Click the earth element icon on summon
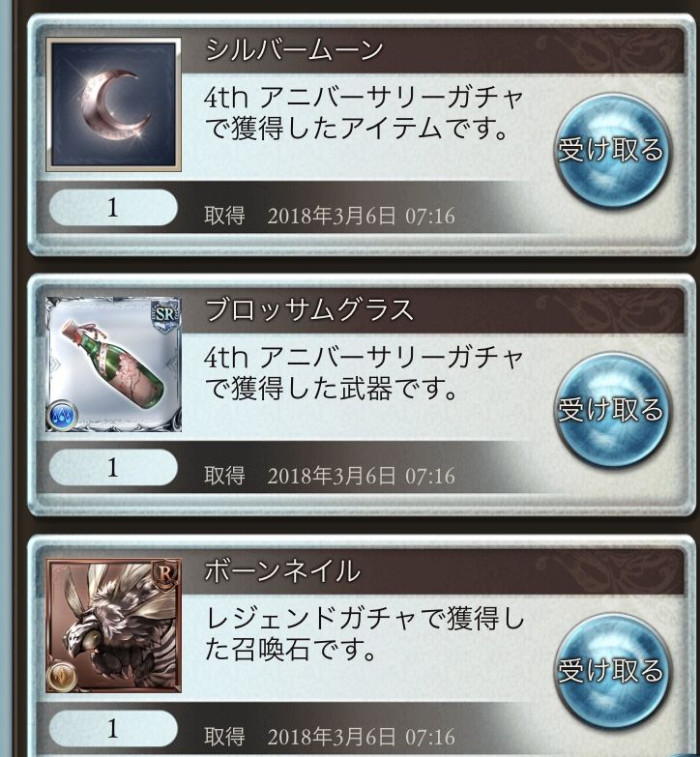700x757 pixels. pos(62,677)
